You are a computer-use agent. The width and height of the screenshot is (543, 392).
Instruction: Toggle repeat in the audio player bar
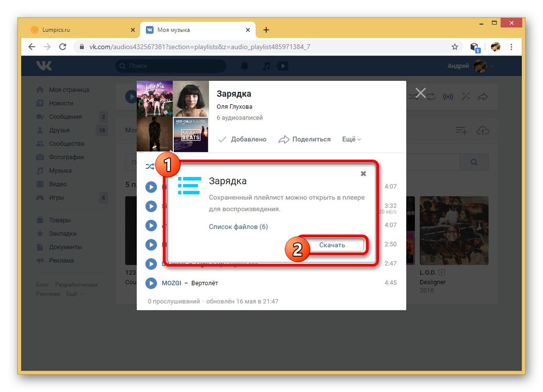coord(431,97)
